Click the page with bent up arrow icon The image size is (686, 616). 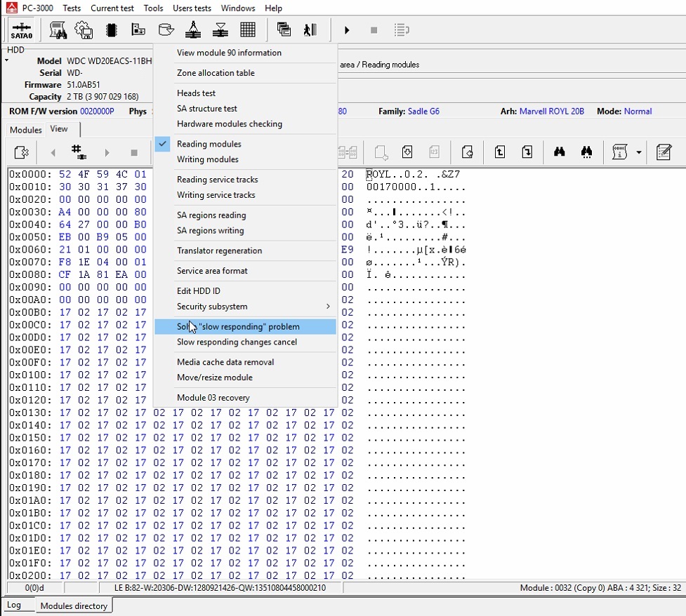coord(500,152)
